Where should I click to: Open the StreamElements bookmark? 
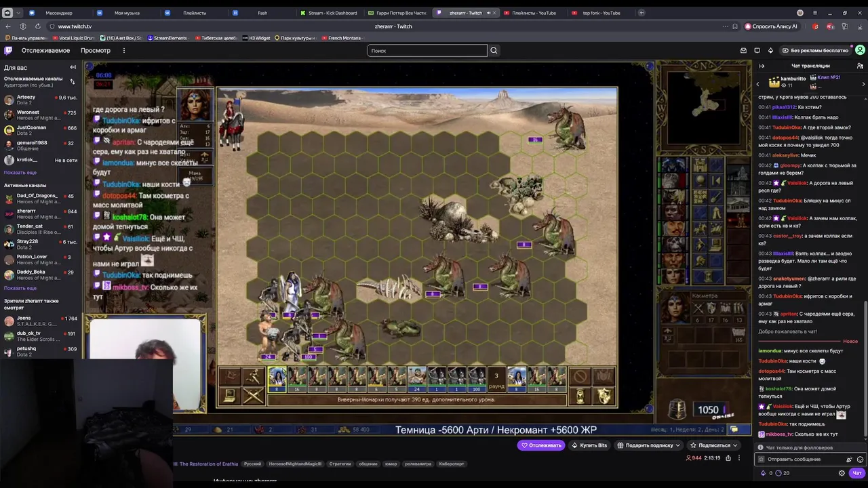tap(167, 38)
